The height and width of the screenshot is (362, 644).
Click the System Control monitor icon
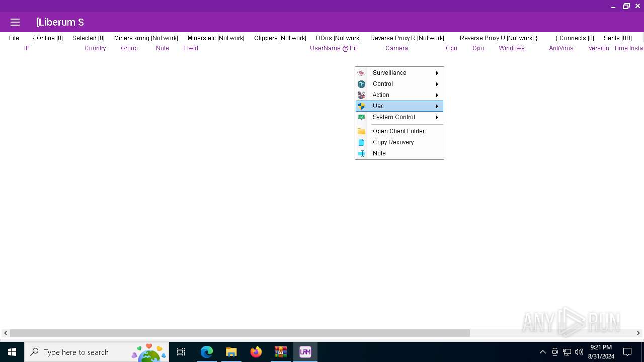(x=361, y=117)
